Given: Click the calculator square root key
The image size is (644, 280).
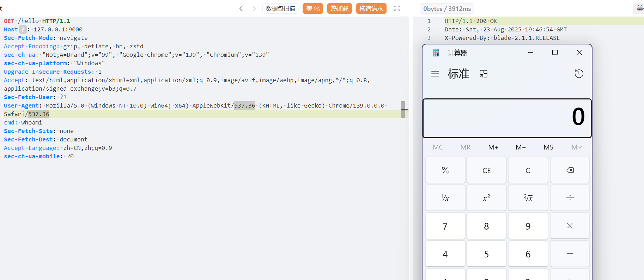Looking at the screenshot, I should tap(528, 198).
